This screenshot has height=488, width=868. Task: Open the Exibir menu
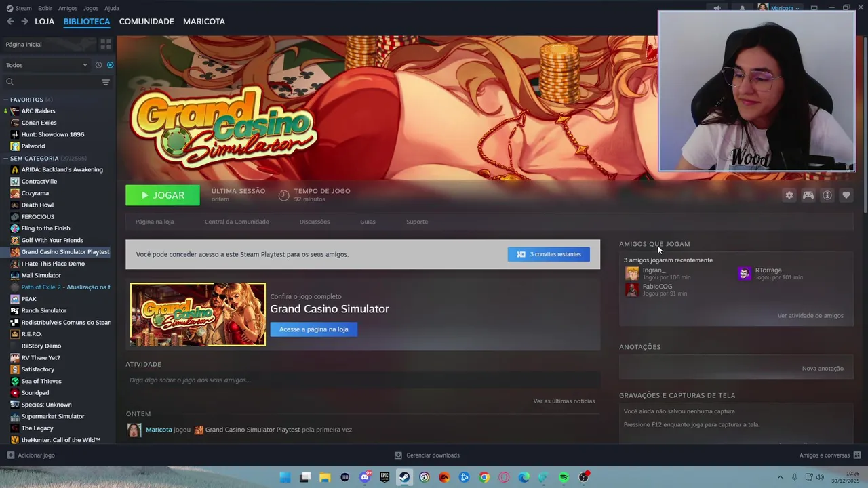point(45,8)
